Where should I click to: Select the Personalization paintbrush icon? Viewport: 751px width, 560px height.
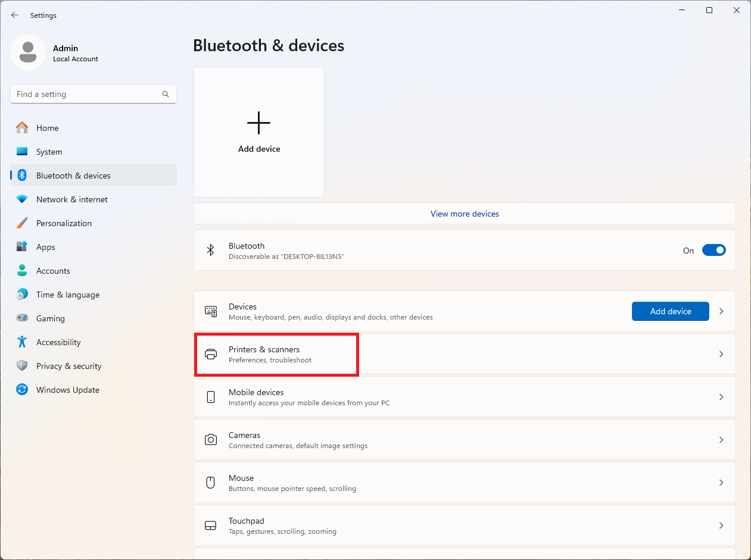(x=22, y=223)
